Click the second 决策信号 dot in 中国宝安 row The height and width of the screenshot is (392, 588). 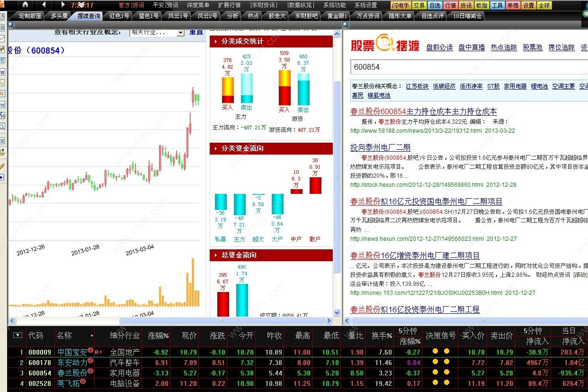coord(446,352)
